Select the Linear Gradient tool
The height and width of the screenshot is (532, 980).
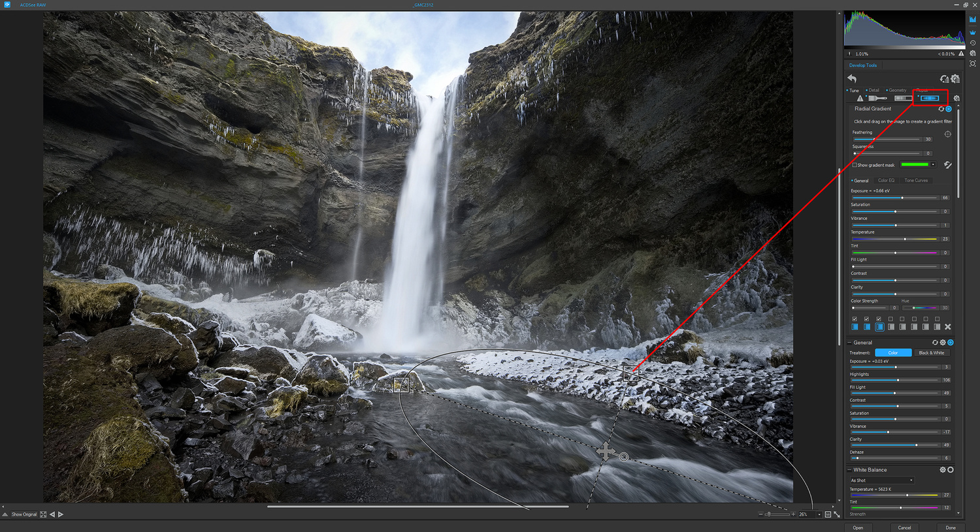(903, 98)
